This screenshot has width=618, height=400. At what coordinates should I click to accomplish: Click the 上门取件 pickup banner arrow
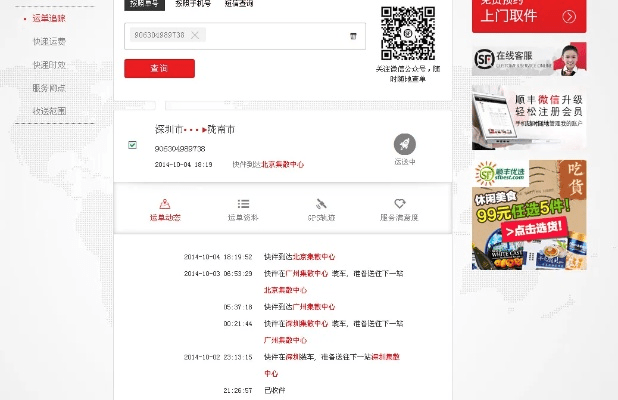pos(569,17)
